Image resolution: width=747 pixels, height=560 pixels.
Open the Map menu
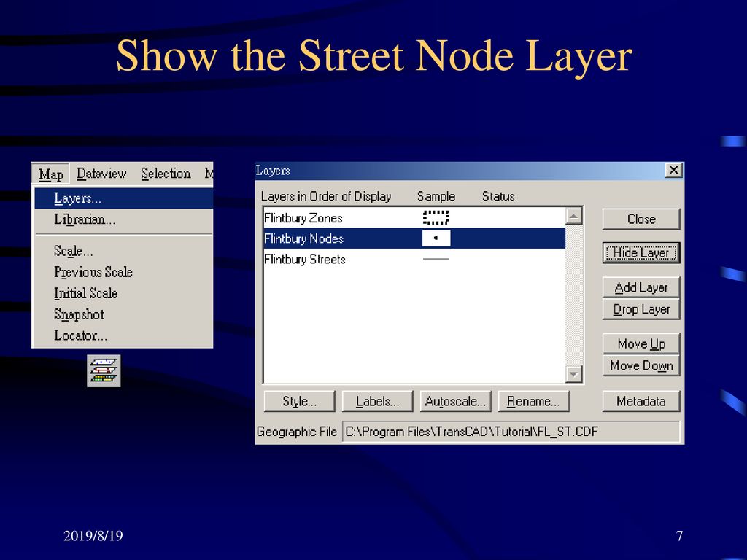pyautogui.click(x=51, y=174)
